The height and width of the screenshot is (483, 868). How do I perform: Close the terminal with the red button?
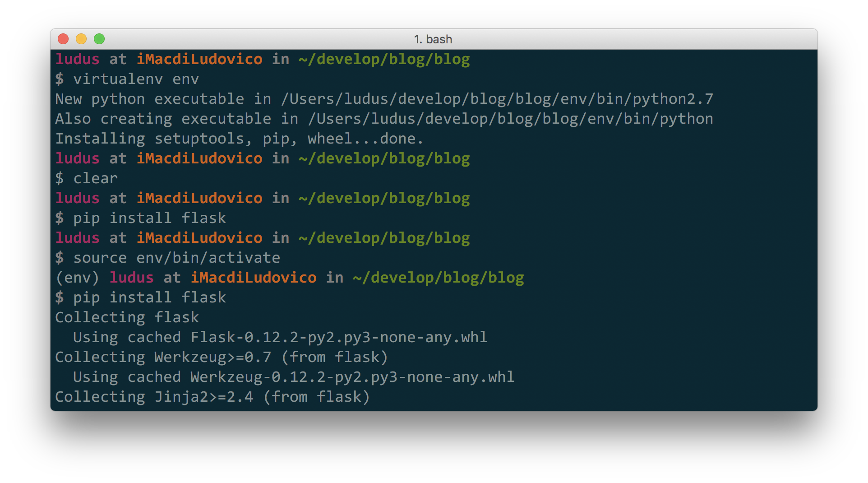(x=63, y=39)
